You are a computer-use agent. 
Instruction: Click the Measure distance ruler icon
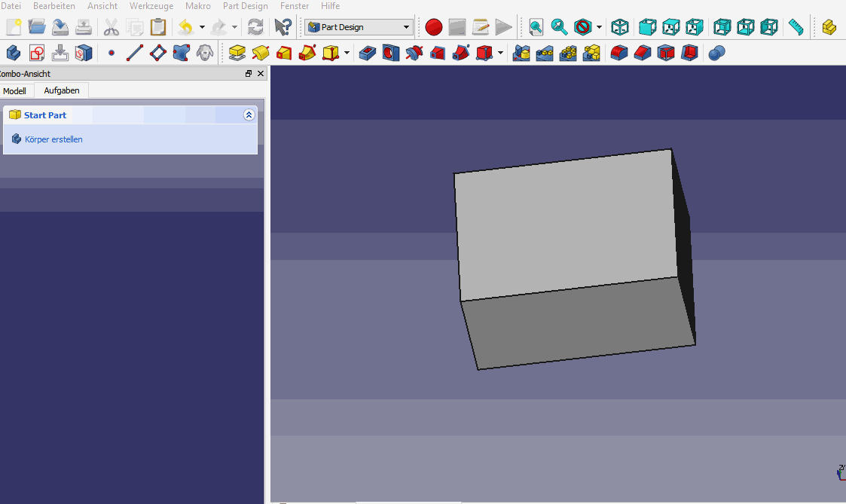[x=796, y=28]
